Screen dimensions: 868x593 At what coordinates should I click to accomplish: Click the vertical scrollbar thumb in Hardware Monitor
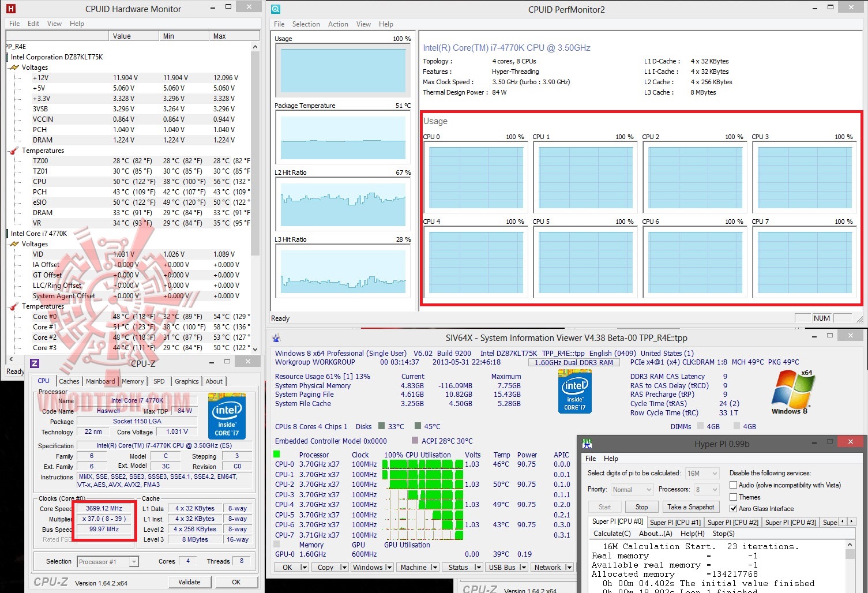[255, 154]
